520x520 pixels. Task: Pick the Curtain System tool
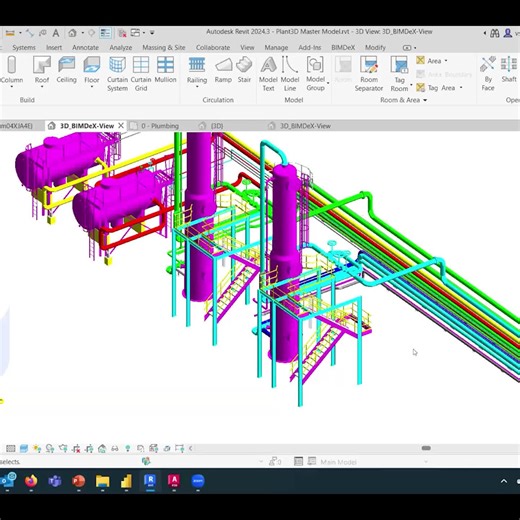point(117,74)
